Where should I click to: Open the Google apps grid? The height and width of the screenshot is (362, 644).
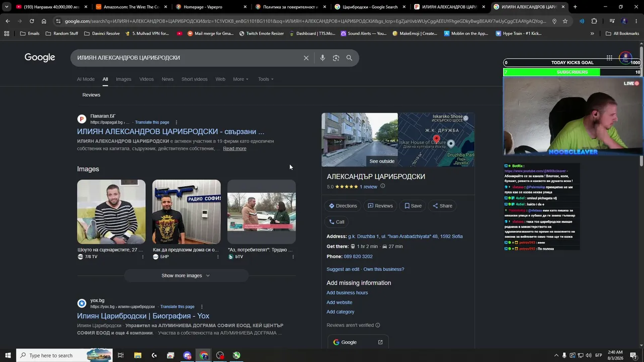click(609, 58)
